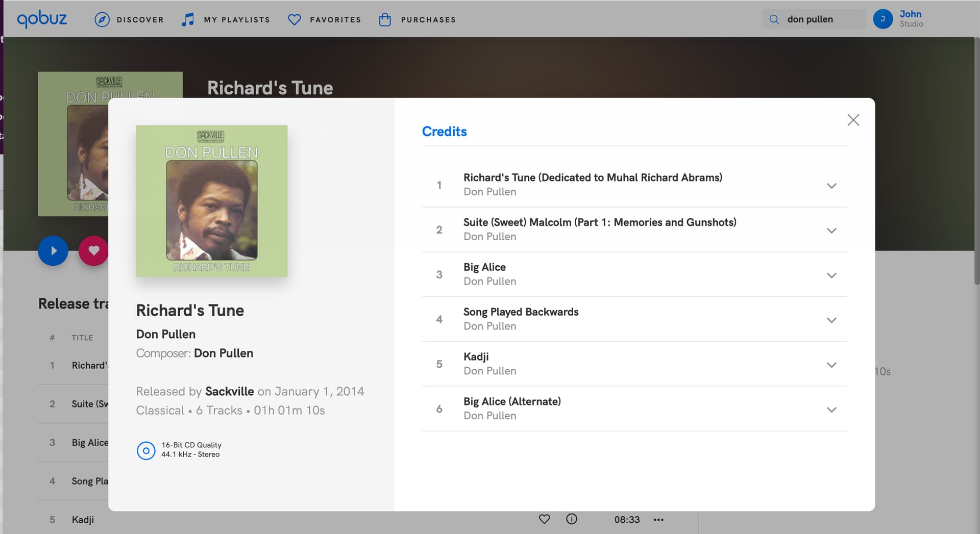Open the John account avatar
The width and height of the screenshot is (980, 534).
pos(883,19)
